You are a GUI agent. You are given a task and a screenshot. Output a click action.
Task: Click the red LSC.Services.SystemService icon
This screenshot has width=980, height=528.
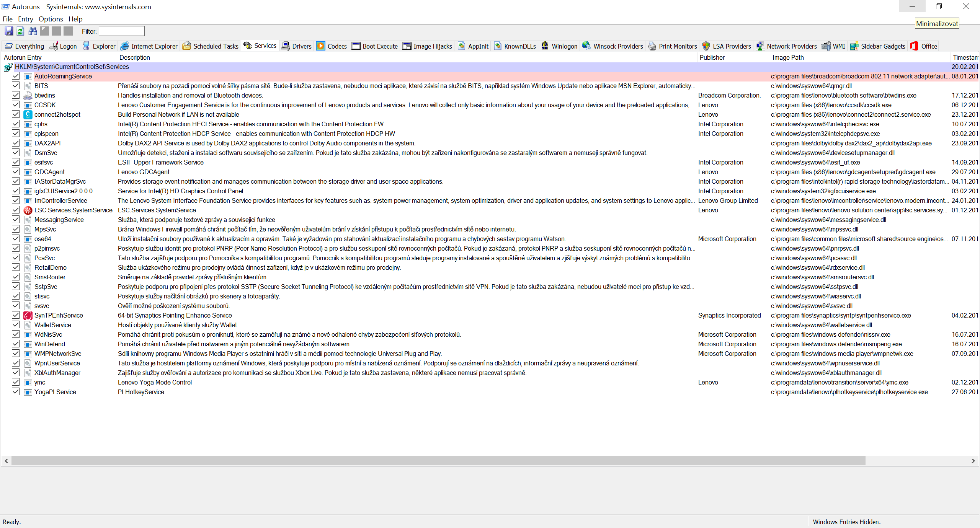pyautogui.click(x=28, y=210)
